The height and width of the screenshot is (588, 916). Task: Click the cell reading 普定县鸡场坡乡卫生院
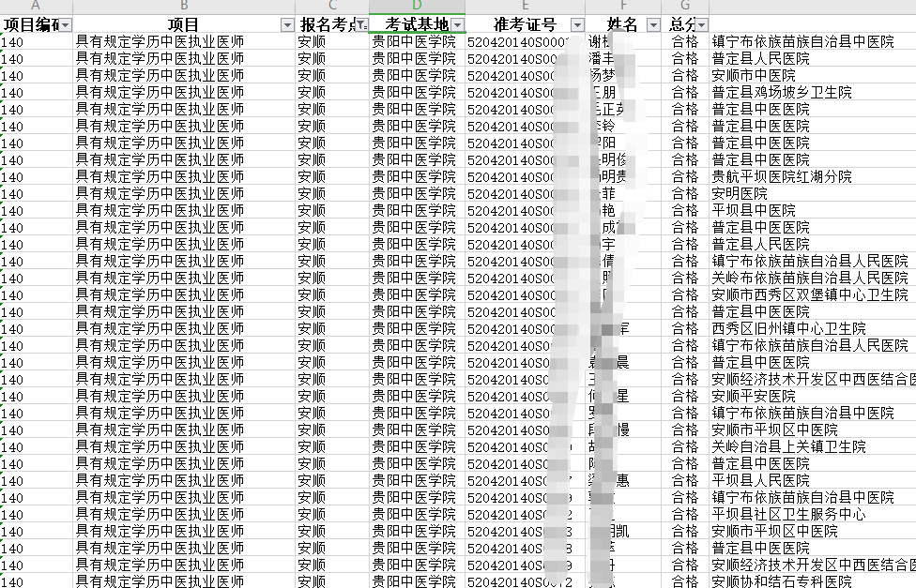782,93
